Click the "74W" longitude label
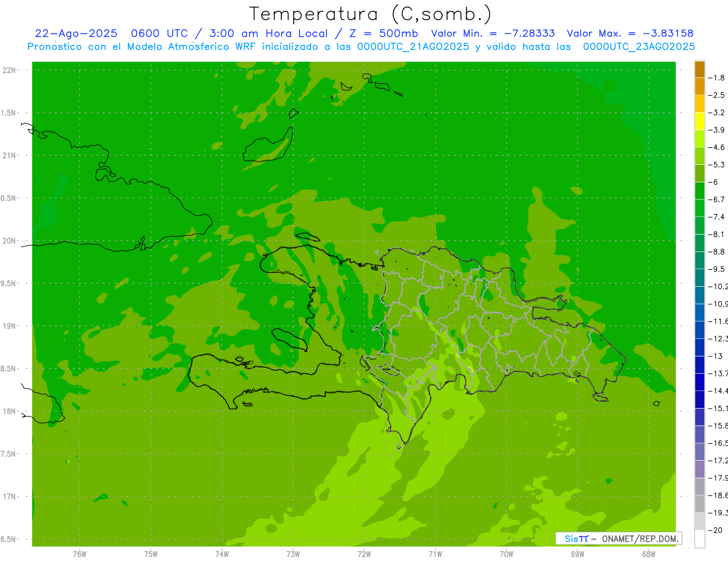The height and width of the screenshot is (562, 728). pos(222,554)
